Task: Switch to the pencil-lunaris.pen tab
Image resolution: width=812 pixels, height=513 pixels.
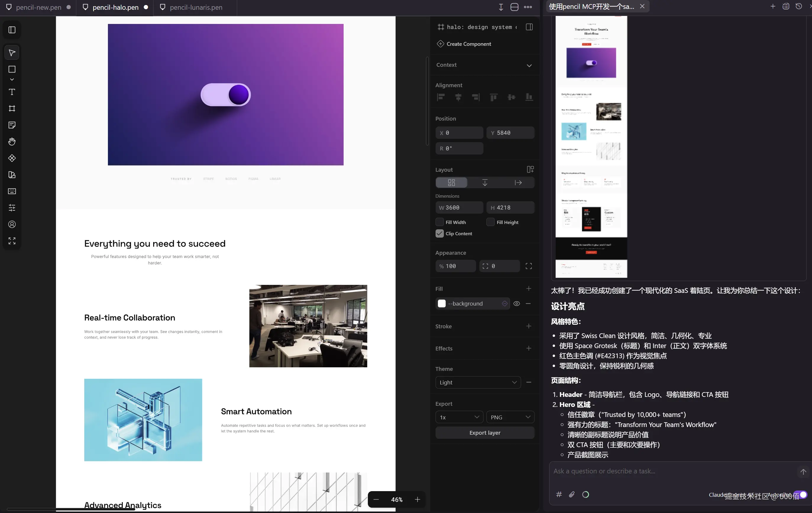Action: (195, 7)
